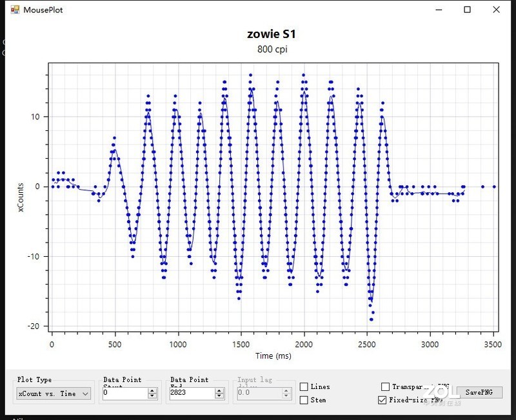Click the MousePlot app icon in title bar
This screenshot has width=516, height=420.
click(x=15, y=10)
